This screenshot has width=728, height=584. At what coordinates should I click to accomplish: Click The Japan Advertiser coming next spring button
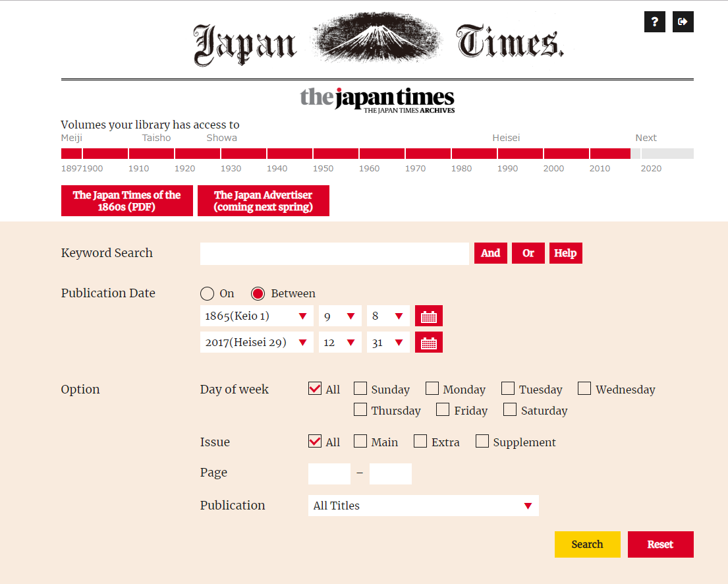(x=264, y=200)
